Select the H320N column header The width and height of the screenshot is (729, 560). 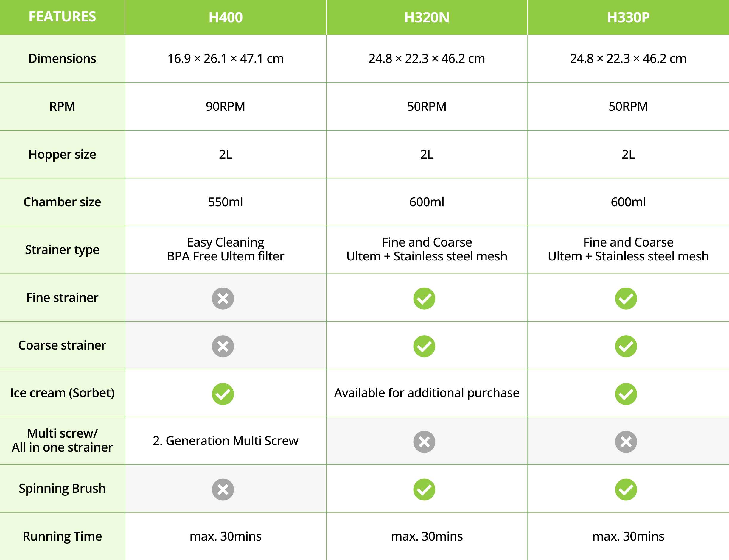point(427,17)
